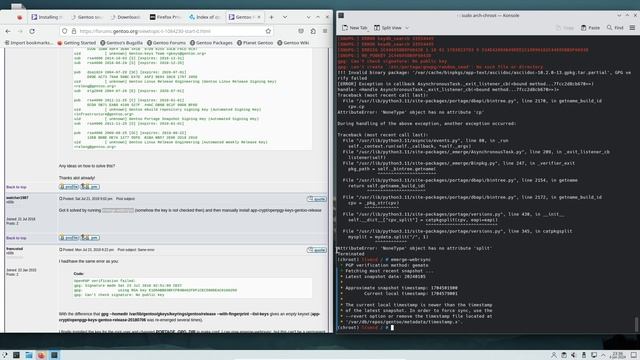Switch to the Firefox Privacy tab

[165, 17]
